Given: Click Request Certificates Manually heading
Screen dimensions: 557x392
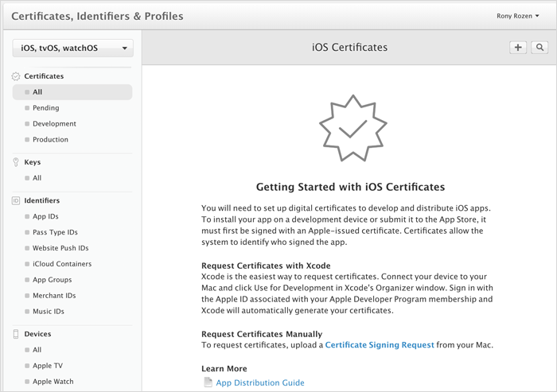Looking at the screenshot, I should 262,334.
